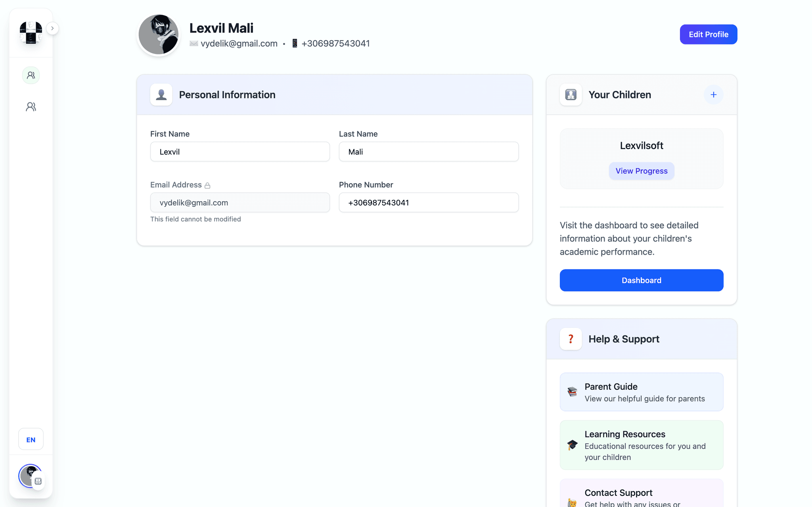This screenshot has width=812, height=507.
Task: Open the blue Dashboard button
Action: tap(642, 280)
